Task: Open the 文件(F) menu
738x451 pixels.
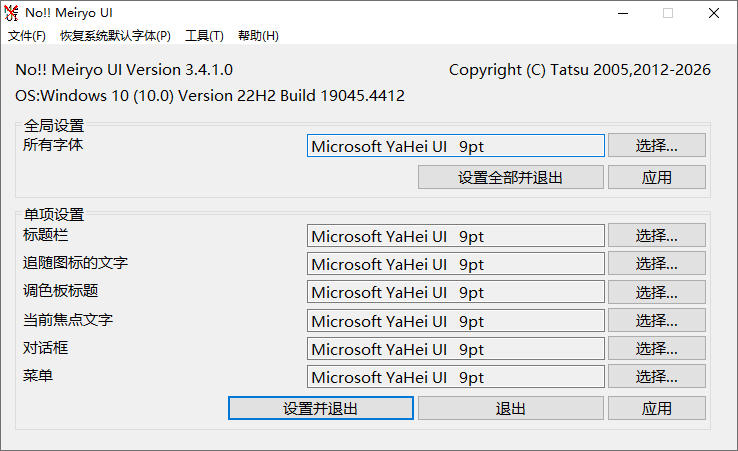Action: (x=27, y=36)
